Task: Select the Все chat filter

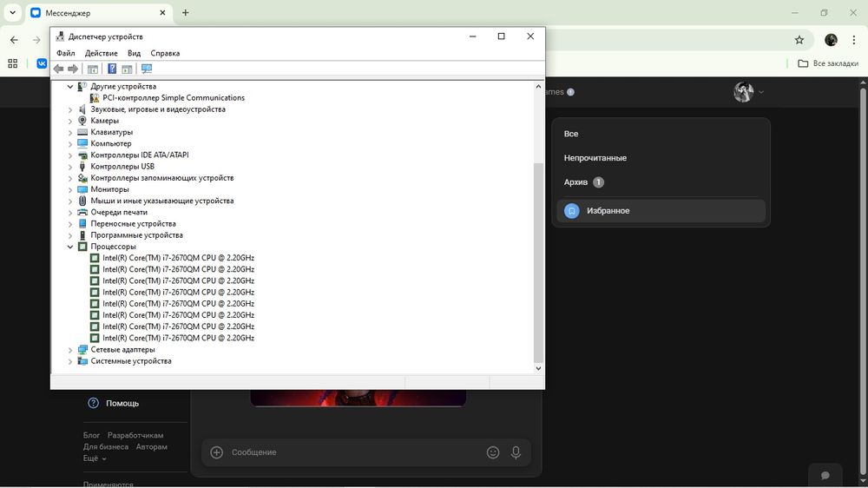Action: pyautogui.click(x=661, y=134)
